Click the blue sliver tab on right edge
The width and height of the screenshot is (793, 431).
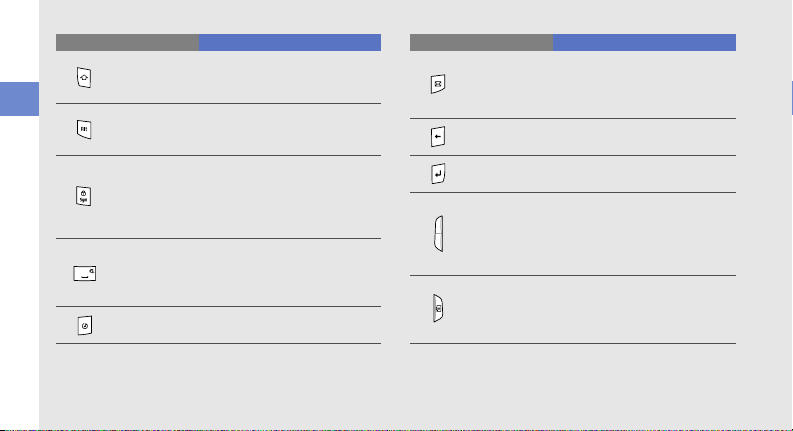791,98
